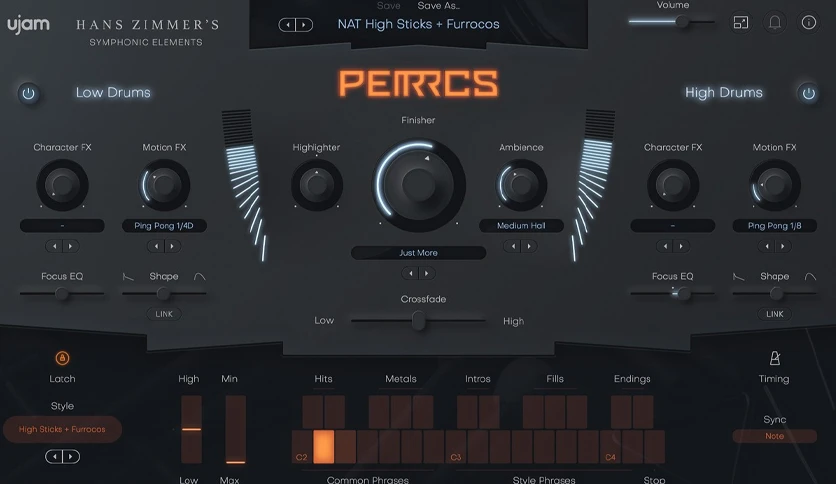Toggle the Latch lock icon

tap(62, 358)
